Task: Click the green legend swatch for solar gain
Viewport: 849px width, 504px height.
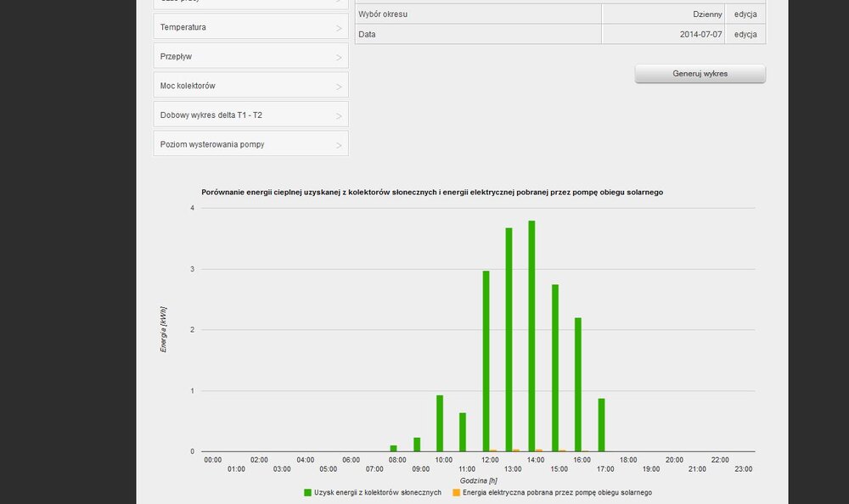Action: click(x=307, y=493)
